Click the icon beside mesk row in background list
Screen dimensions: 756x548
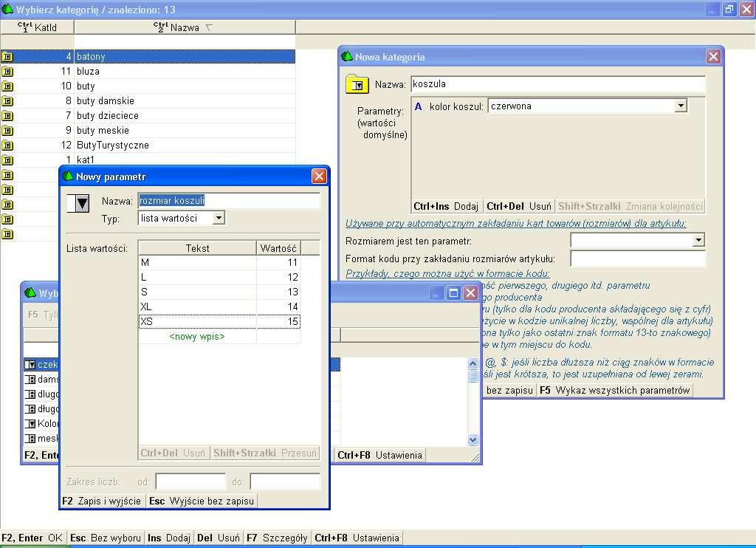(30, 439)
